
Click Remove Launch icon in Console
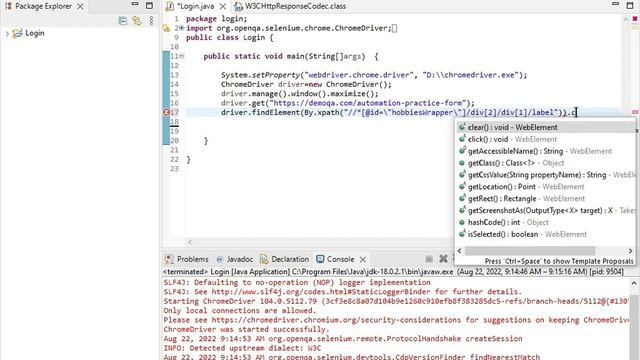443,259
